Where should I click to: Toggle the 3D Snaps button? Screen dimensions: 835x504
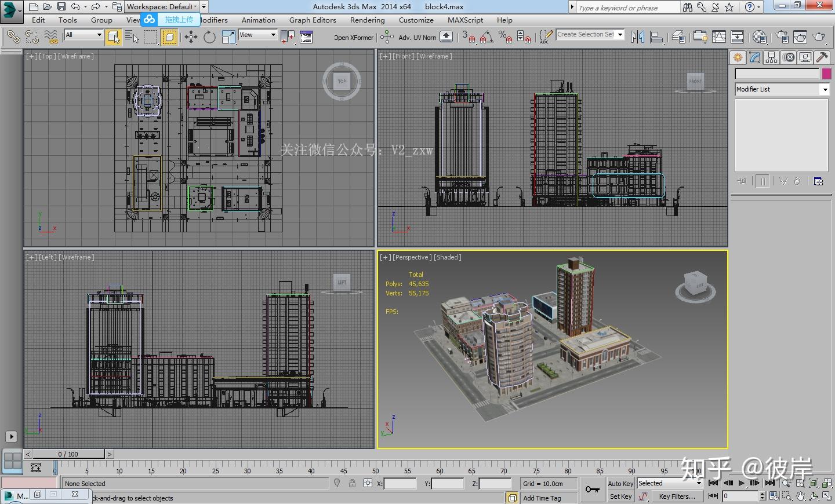(469, 37)
